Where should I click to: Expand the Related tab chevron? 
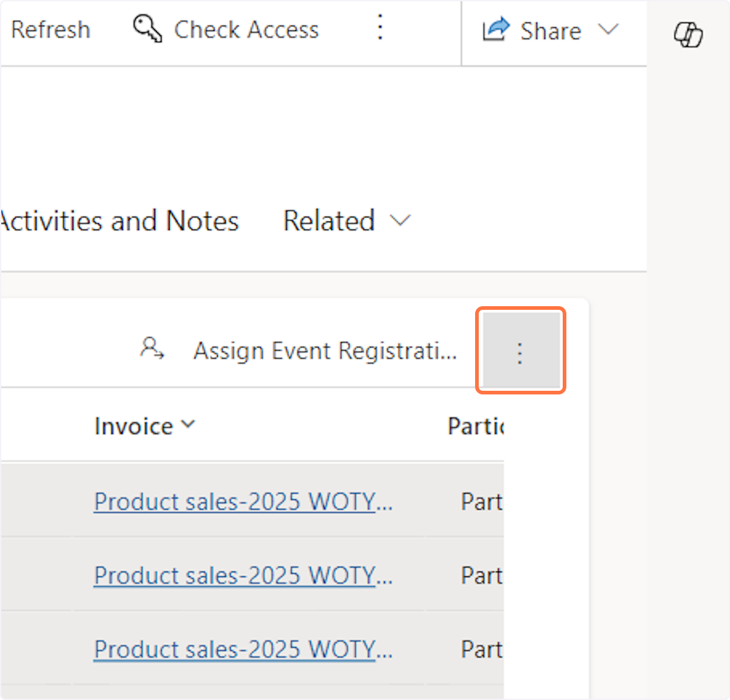[400, 220]
